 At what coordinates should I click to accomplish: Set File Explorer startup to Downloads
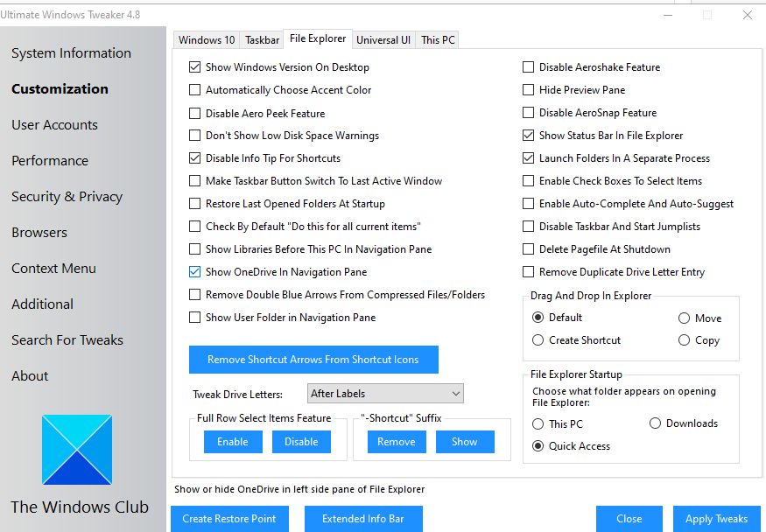click(655, 423)
